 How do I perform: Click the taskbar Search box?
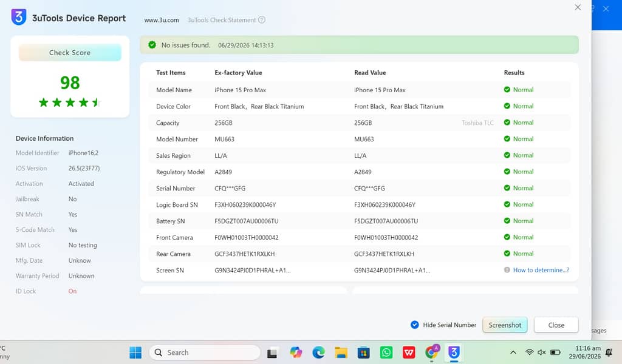click(x=205, y=352)
